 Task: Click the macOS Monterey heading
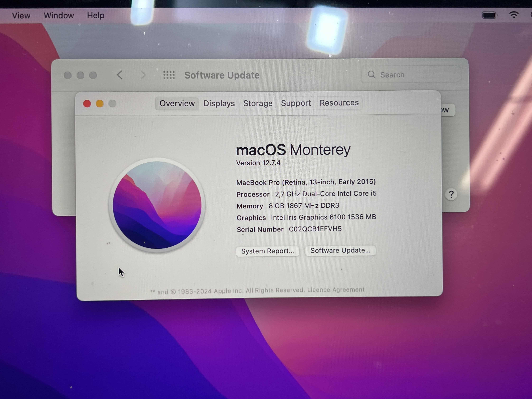pos(293,150)
